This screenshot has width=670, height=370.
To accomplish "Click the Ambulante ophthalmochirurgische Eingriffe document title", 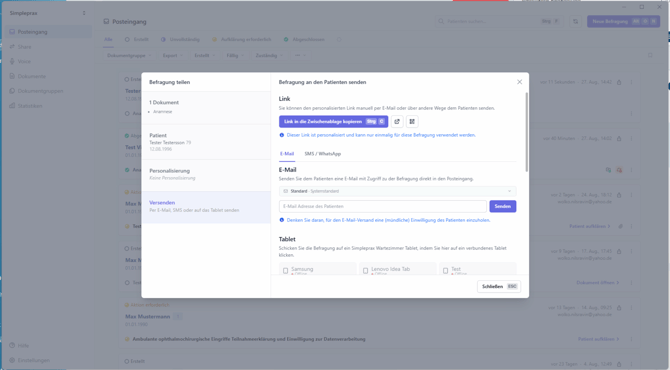I will pos(249,339).
